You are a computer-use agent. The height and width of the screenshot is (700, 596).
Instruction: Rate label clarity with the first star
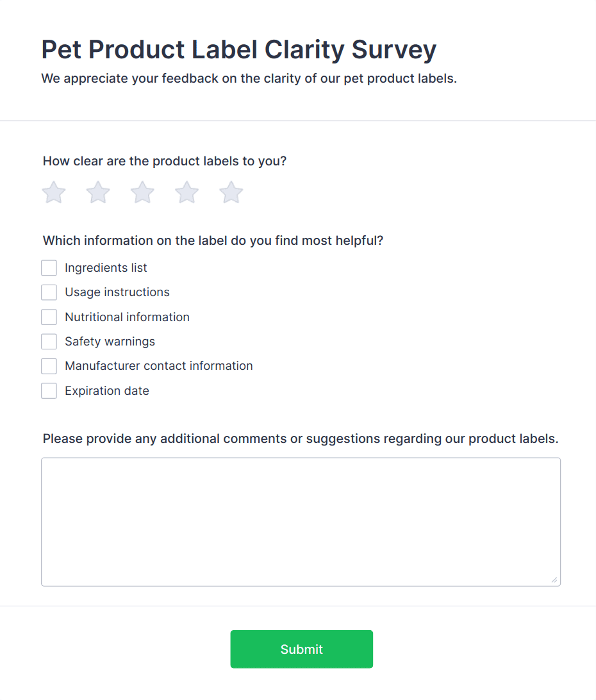click(54, 192)
